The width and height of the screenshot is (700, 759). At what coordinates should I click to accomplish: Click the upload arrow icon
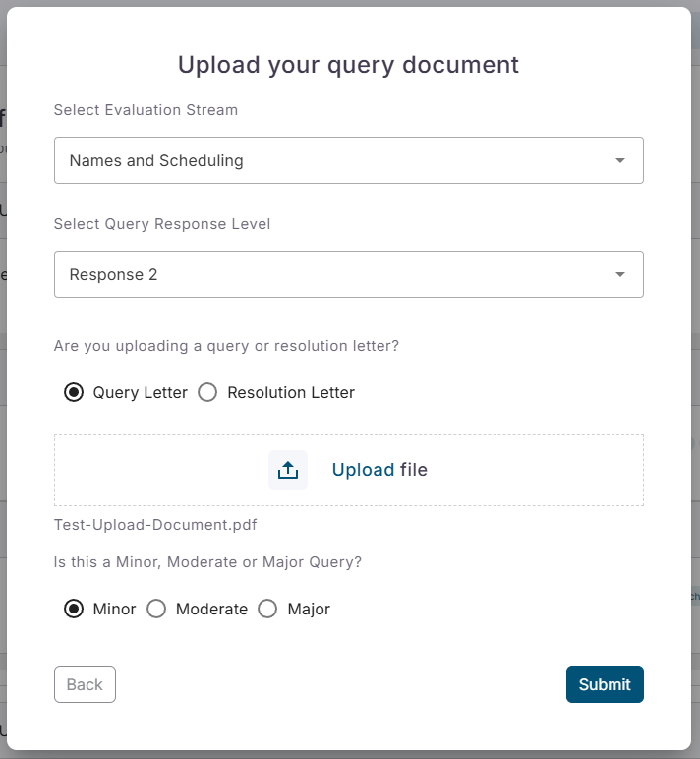pyautogui.click(x=287, y=470)
